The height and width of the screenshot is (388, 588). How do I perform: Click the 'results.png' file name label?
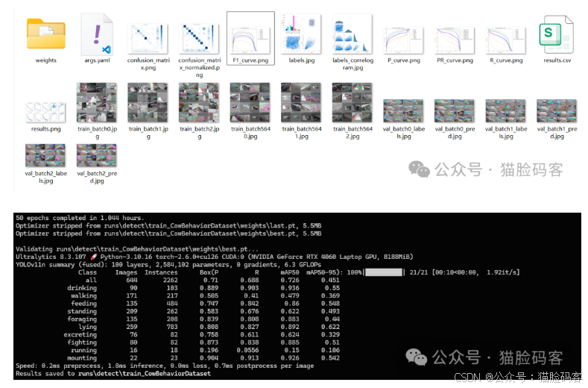45,129
